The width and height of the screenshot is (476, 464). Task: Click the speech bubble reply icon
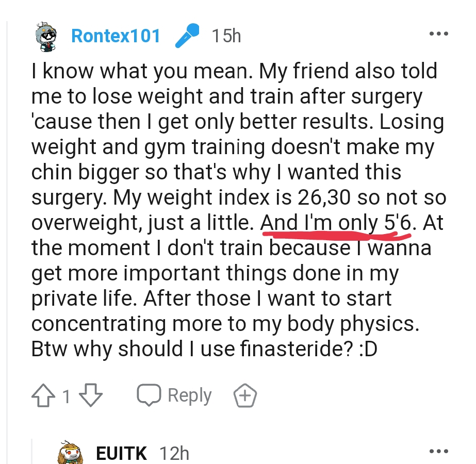tap(149, 395)
